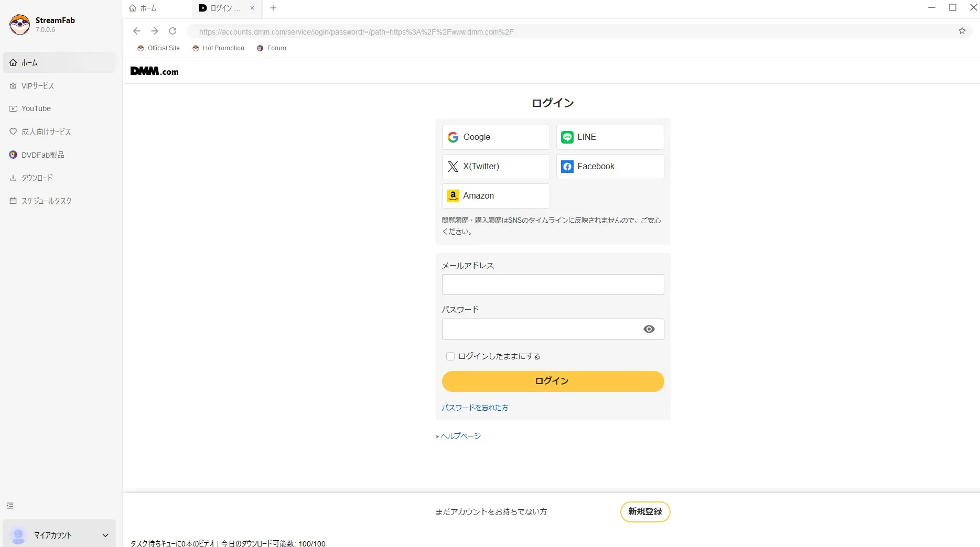
Task: Click the StreamFab sloth logo
Action: 19,25
